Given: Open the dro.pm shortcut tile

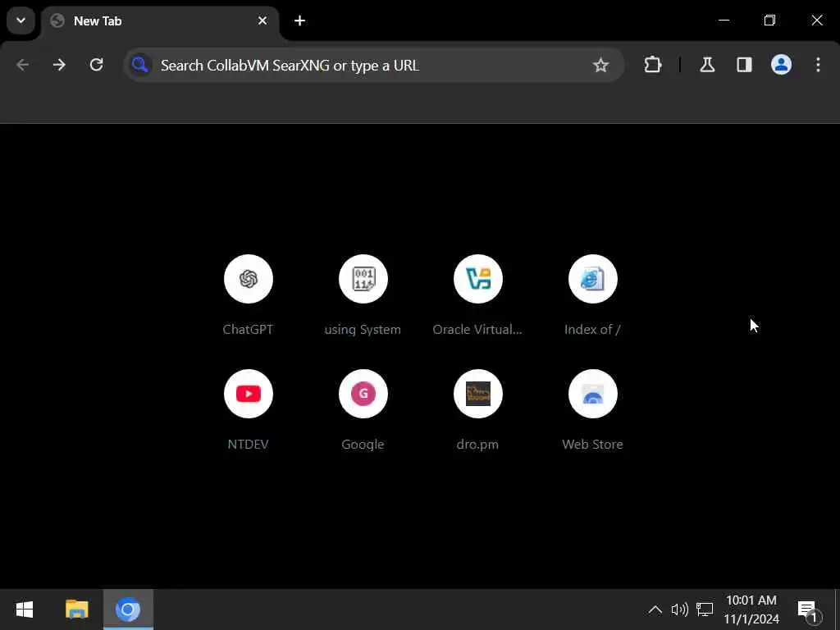Looking at the screenshot, I should coord(478,394).
